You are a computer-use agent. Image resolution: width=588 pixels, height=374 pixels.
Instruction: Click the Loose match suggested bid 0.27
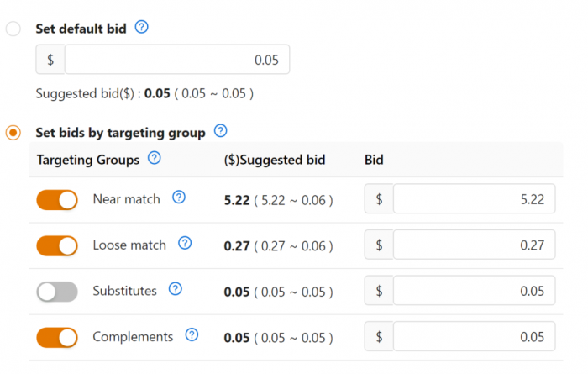coord(237,246)
